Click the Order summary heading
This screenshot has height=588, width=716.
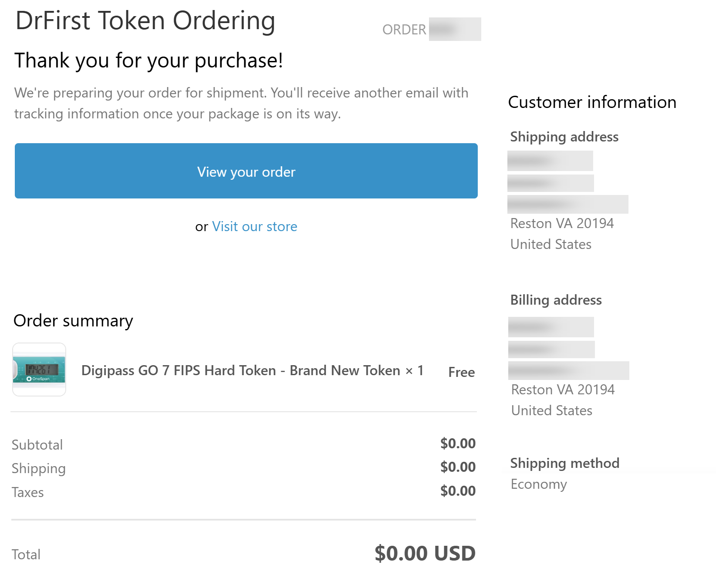pos(73,321)
